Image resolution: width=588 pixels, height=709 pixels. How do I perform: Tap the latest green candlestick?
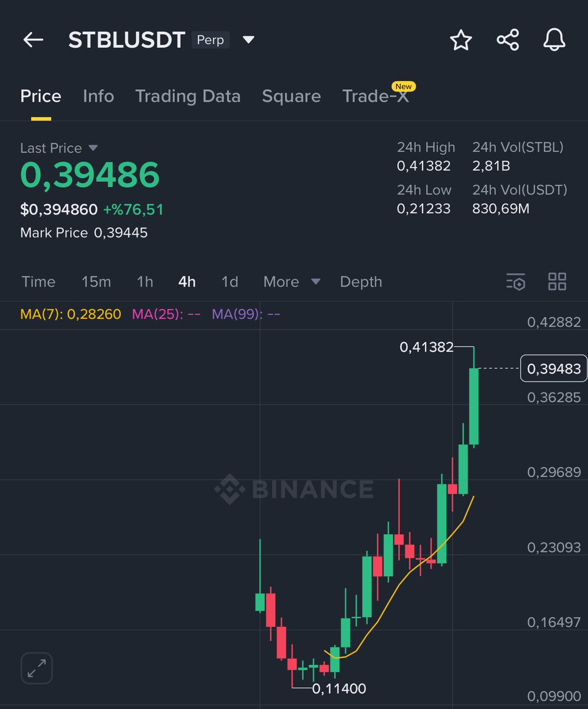coord(473,405)
